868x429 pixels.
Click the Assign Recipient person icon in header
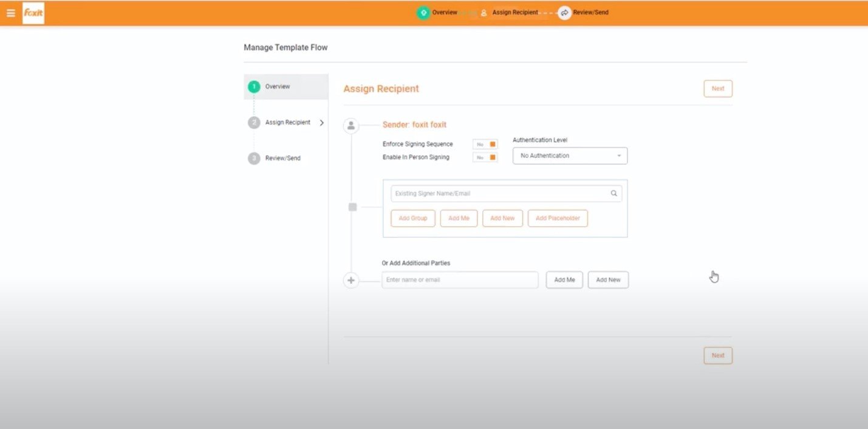click(484, 13)
